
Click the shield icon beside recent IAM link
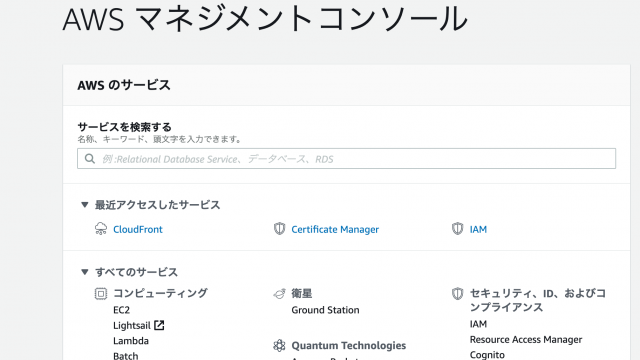458,229
